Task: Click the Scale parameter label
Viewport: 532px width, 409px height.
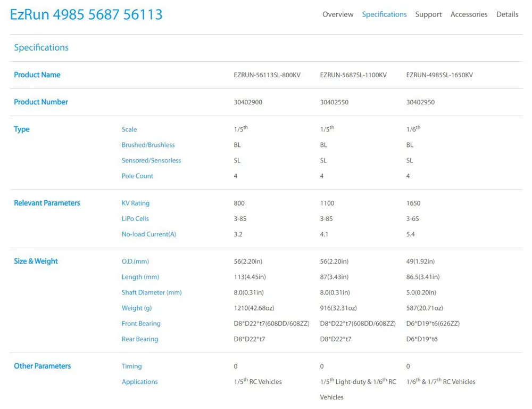Action: (129, 129)
